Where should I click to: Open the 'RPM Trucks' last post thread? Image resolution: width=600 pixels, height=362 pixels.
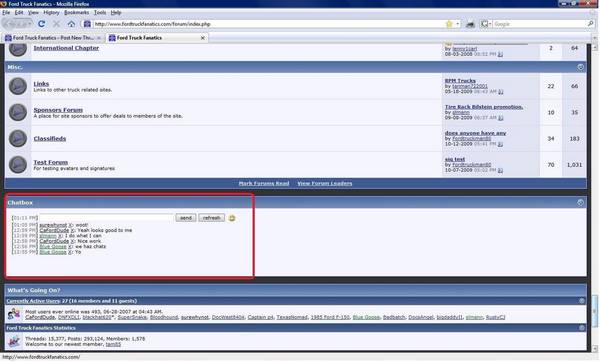coord(460,80)
